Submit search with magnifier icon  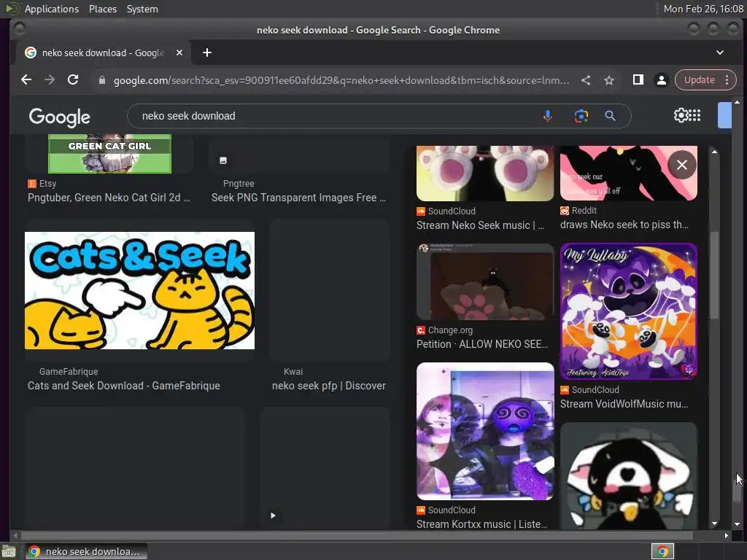click(611, 116)
